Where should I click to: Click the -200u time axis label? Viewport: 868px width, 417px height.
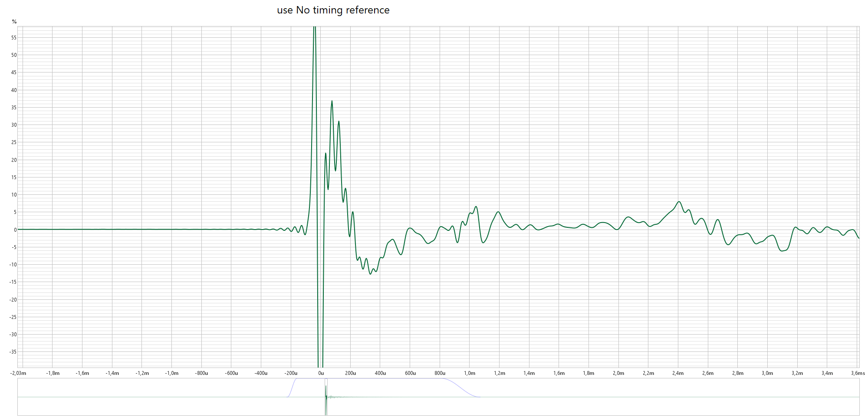290,373
